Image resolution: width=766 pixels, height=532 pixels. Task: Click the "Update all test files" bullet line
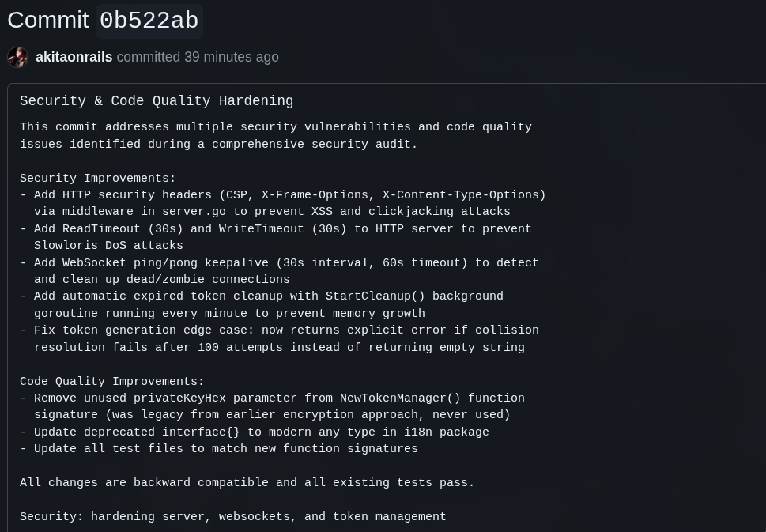click(219, 449)
